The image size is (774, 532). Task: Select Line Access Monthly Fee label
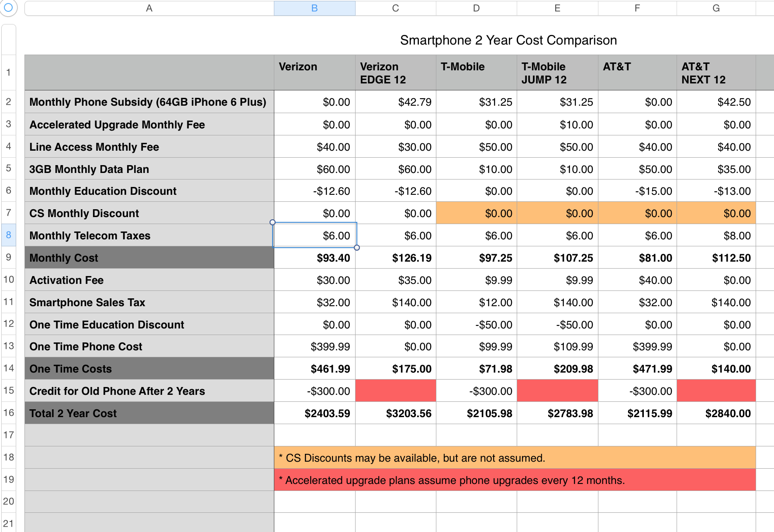149,147
